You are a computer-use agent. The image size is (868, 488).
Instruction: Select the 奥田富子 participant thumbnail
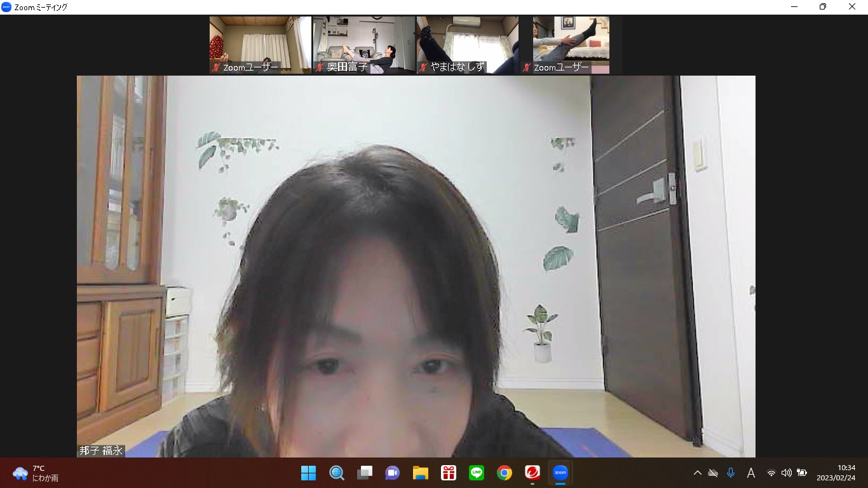tap(364, 45)
